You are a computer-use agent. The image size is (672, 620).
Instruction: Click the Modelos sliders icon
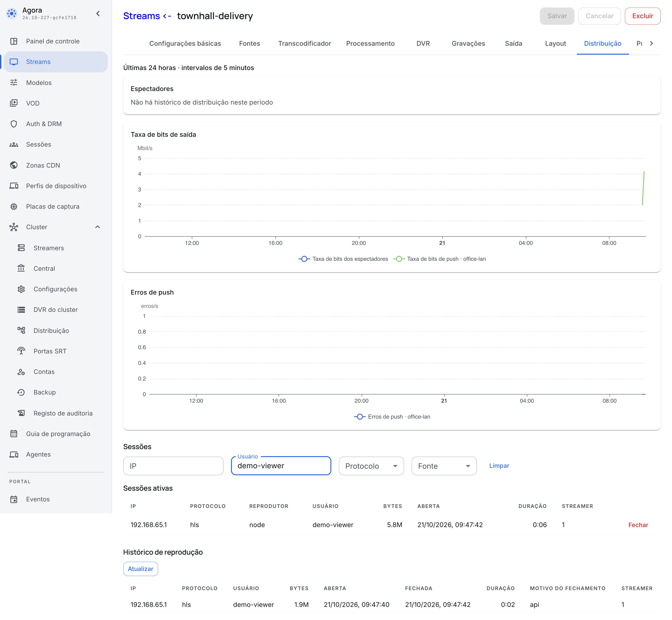click(14, 83)
